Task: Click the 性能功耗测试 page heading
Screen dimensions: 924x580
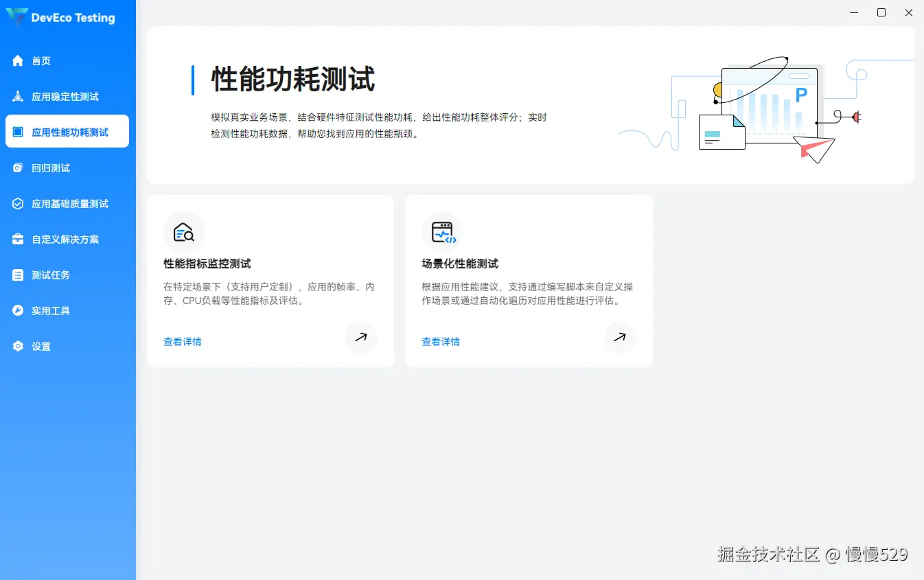Action: click(x=293, y=80)
